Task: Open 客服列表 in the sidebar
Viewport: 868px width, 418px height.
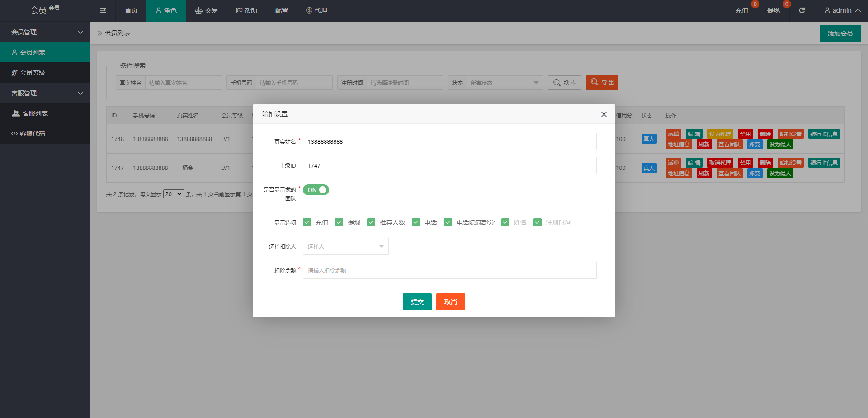Action: [35, 113]
